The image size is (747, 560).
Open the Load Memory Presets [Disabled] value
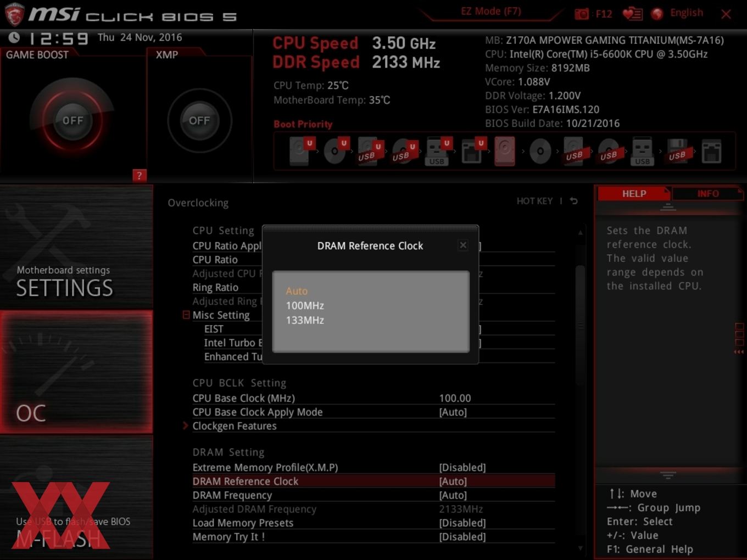tap(462, 523)
